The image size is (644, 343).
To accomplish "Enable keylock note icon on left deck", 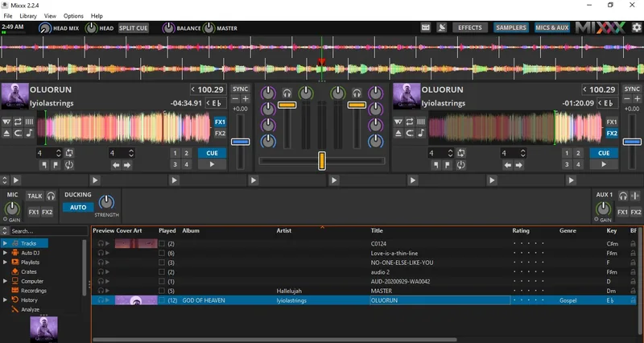I will [29, 133].
